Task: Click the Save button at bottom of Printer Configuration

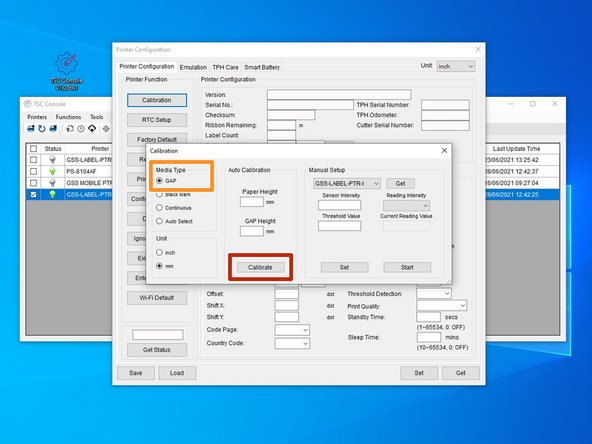Action: (x=136, y=373)
